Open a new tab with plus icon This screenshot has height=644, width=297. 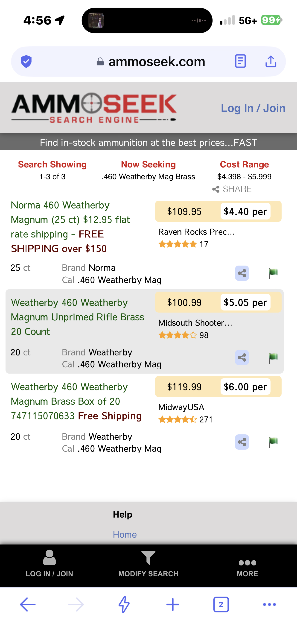point(173,605)
